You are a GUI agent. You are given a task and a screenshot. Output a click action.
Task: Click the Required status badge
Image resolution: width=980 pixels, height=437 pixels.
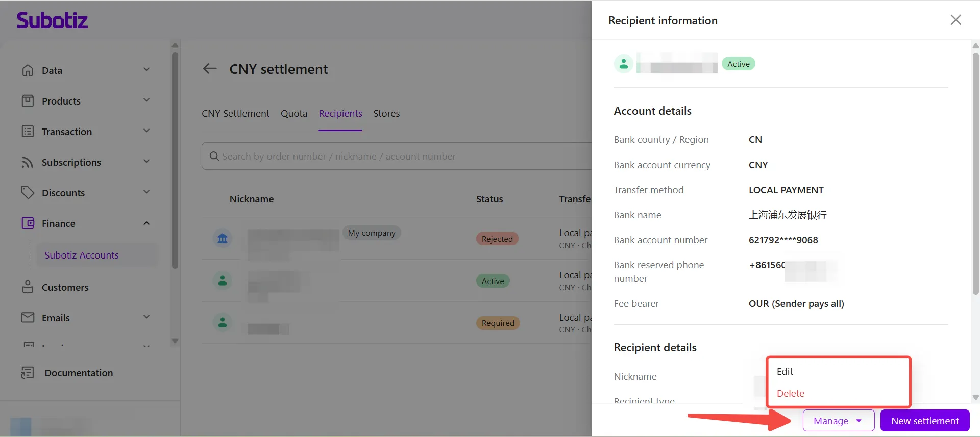tap(498, 323)
